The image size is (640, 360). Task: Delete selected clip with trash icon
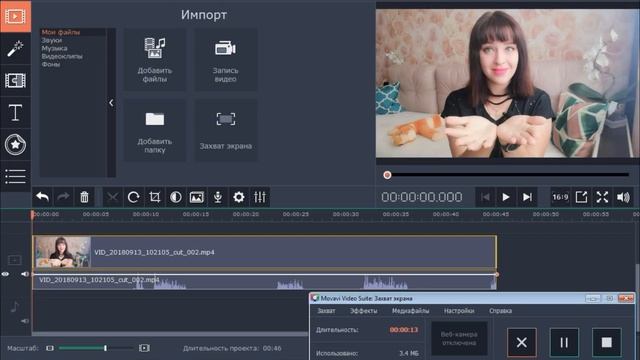click(x=84, y=198)
